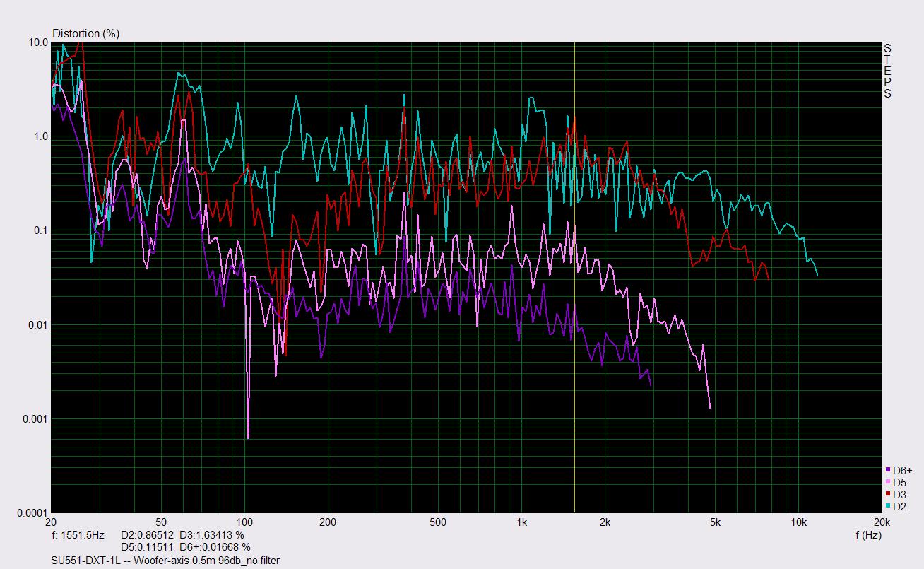
Task: Click the "D6+:0.01668 %" readout value
Action: [215, 547]
